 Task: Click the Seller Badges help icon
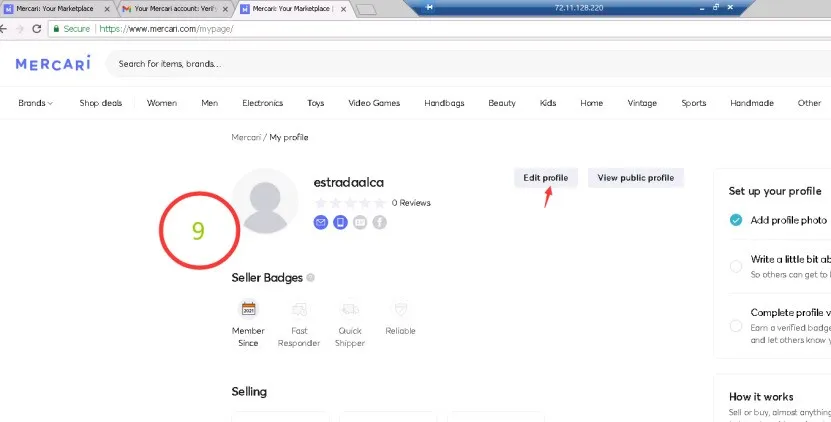point(311,278)
